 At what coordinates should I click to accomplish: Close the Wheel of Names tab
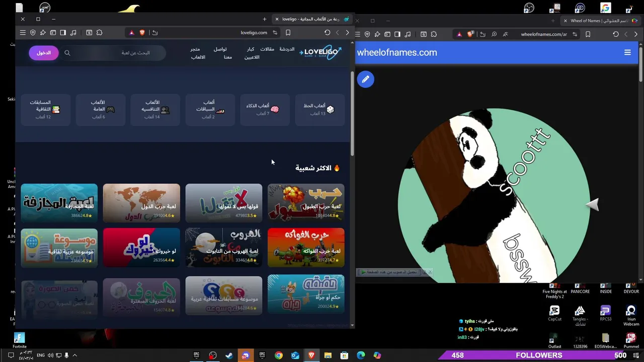[x=565, y=21]
